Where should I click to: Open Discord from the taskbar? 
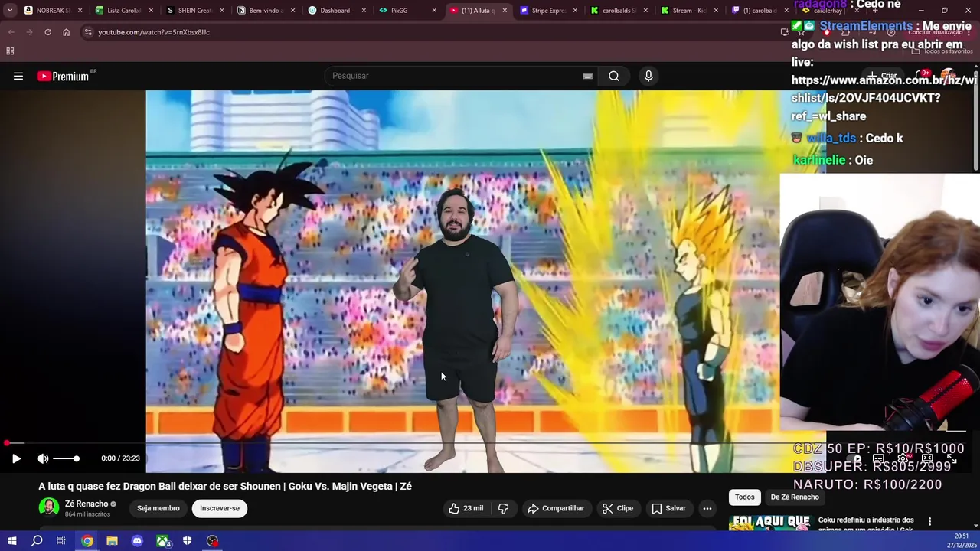coord(137,541)
